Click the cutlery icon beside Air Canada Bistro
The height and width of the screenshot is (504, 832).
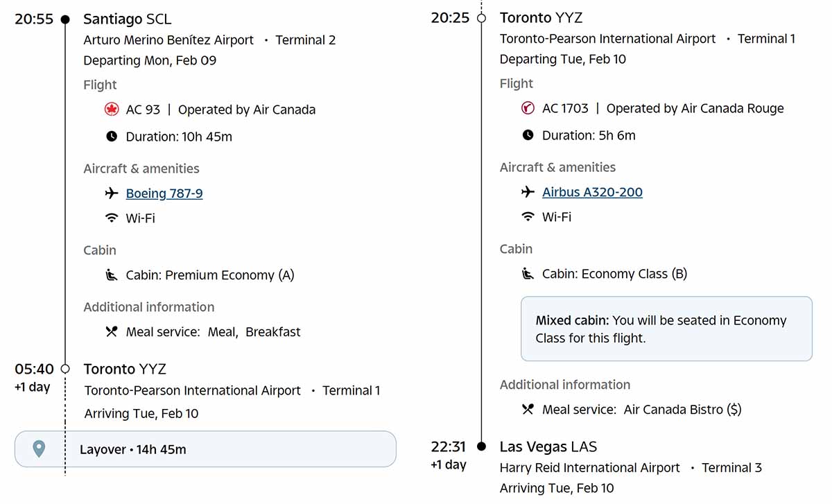(x=528, y=410)
